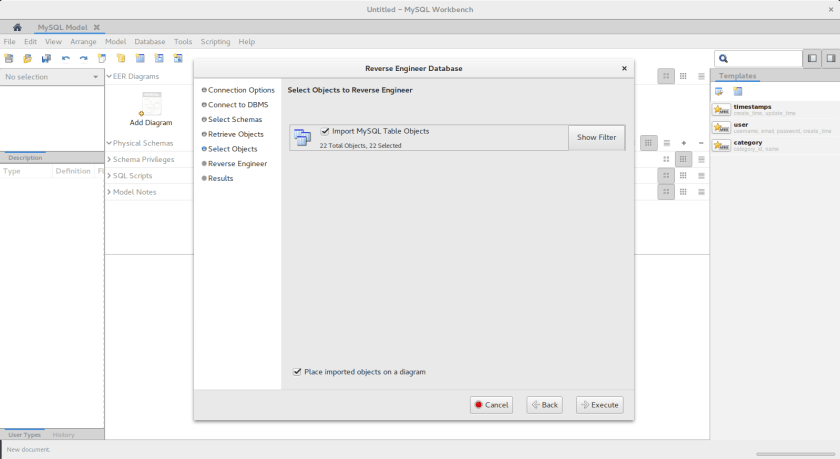
Task: Click the Add New Schema toolbar icon
Action: (x=121, y=58)
